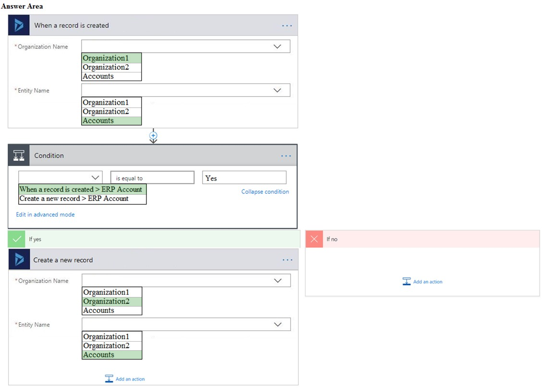Click the 'Condition' card title

(49, 155)
